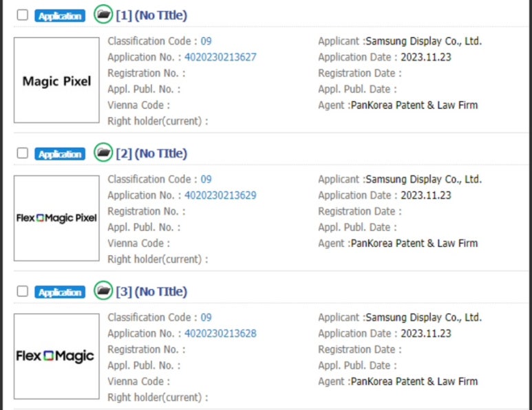The height and width of the screenshot is (410, 532).
Task: Open title link [1] (No Title)
Action: pyautogui.click(x=151, y=15)
